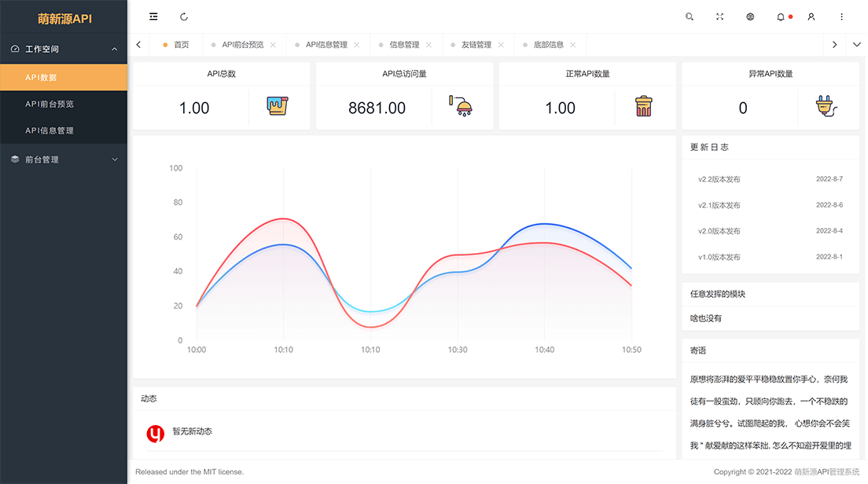Image resolution: width=868 pixels, height=484 pixels.
Task: Open the three-dot more options menu
Action: point(842,16)
